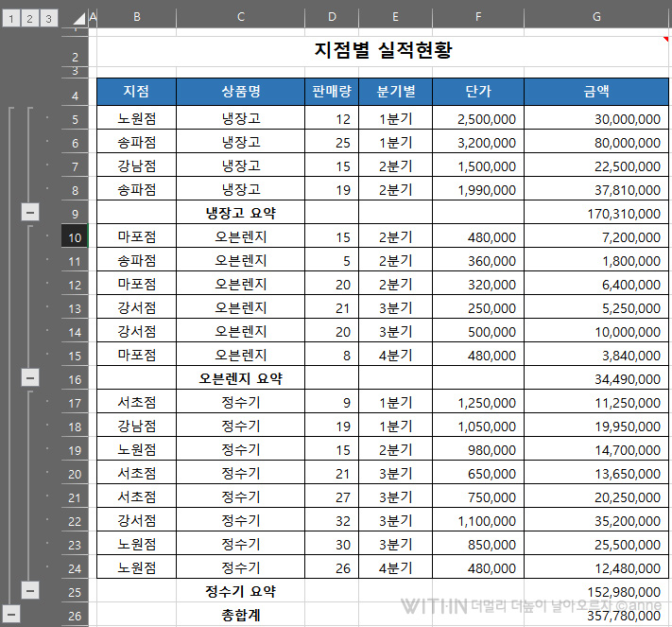The image size is (672, 627).
Task: Select unit price 980,000
Action: click(478, 449)
